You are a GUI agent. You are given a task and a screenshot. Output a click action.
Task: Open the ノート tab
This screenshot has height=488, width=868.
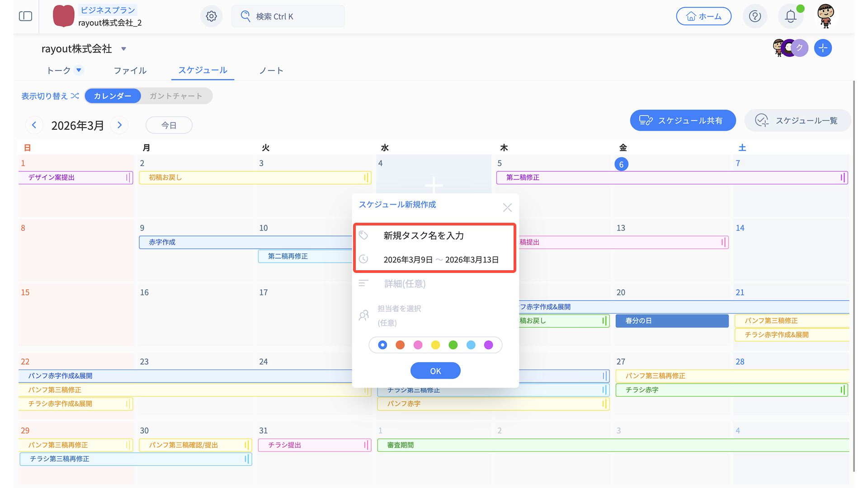coord(271,70)
